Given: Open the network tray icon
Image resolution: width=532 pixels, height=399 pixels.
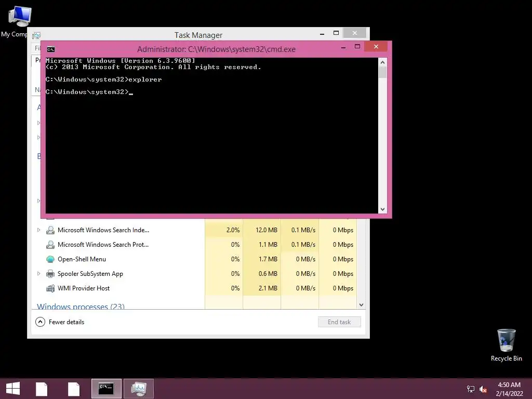Looking at the screenshot, I should (x=471, y=389).
